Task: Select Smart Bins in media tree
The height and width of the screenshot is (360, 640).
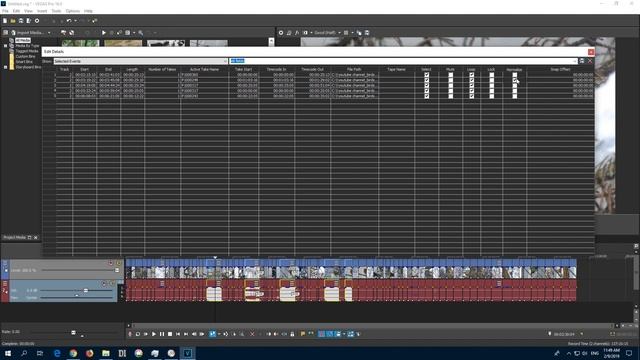Action: [x=24, y=62]
